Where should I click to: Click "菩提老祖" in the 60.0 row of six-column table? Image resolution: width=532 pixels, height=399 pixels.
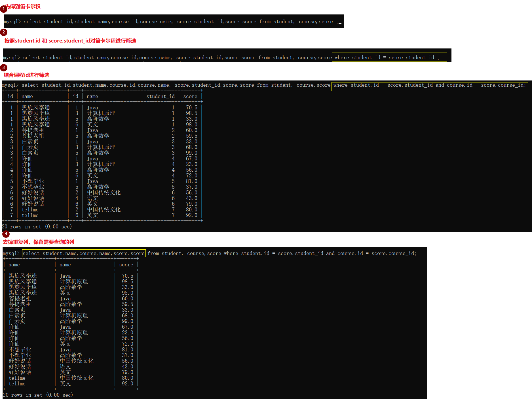[x=33, y=130]
